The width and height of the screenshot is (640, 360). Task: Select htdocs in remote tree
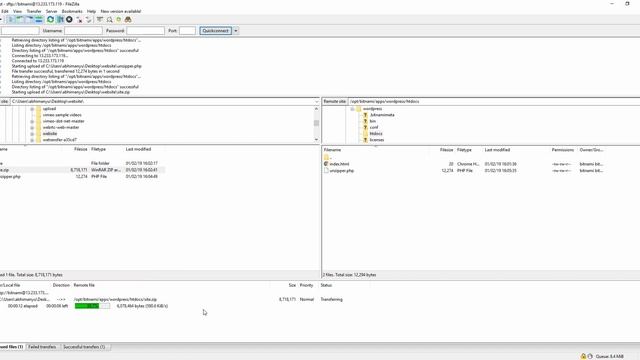tap(376, 133)
